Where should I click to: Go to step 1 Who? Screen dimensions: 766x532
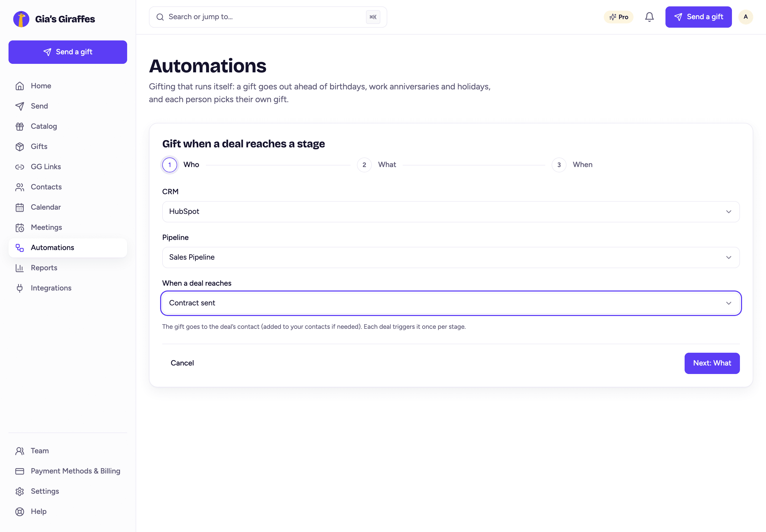click(x=181, y=165)
